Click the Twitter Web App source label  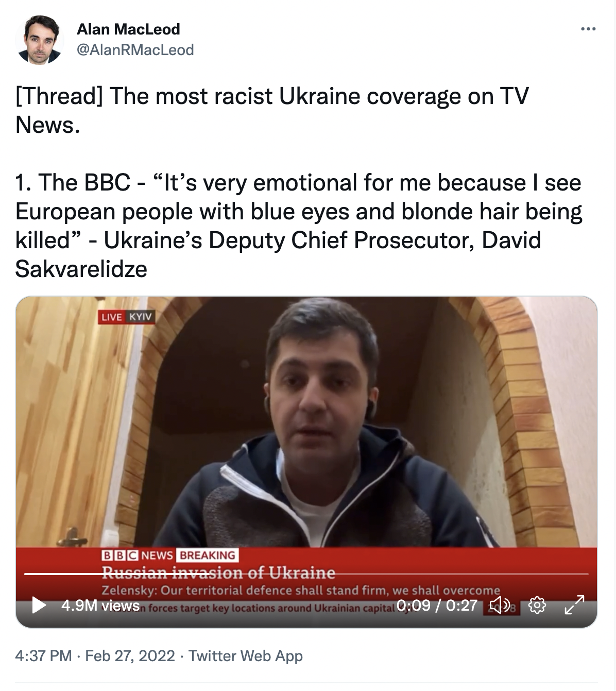(x=245, y=656)
